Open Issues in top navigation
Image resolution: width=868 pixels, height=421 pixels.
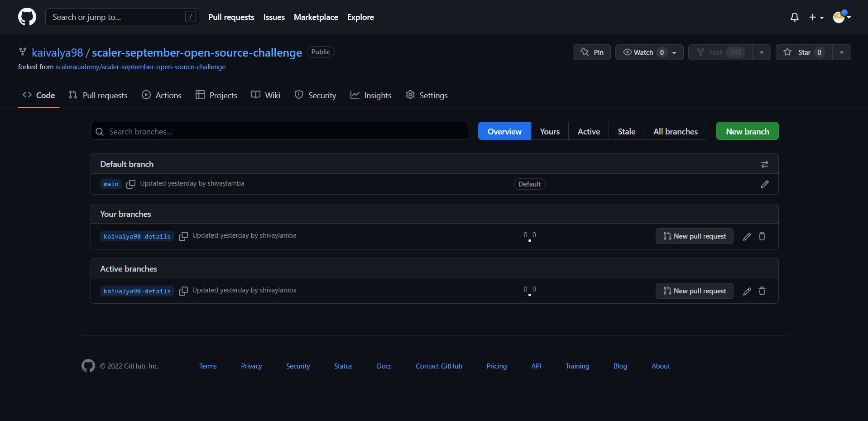click(274, 17)
